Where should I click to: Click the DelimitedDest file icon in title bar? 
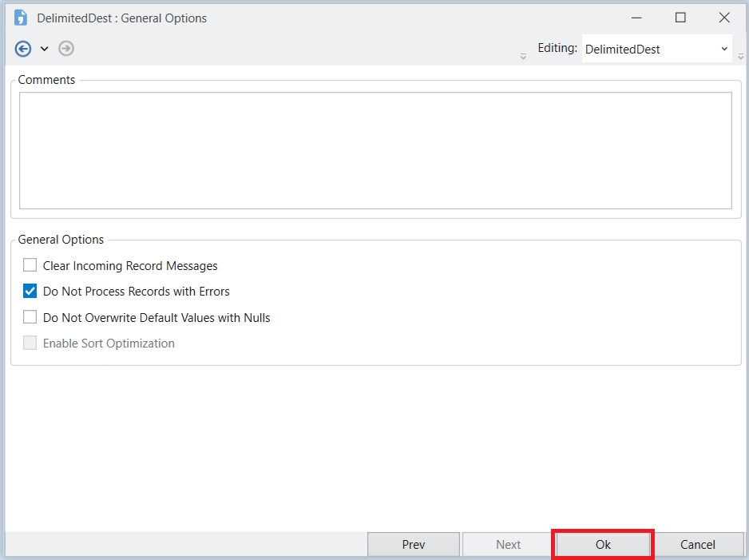pyautogui.click(x=21, y=18)
